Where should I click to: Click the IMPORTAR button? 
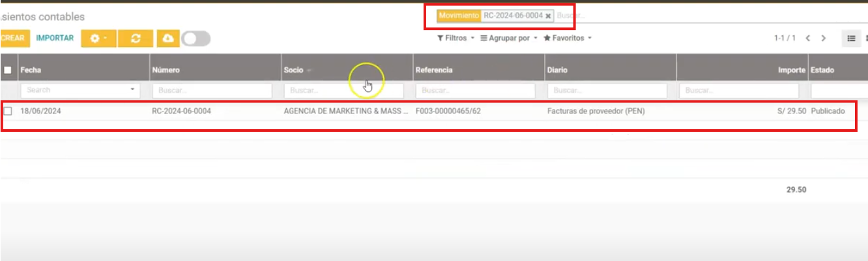tap(55, 38)
